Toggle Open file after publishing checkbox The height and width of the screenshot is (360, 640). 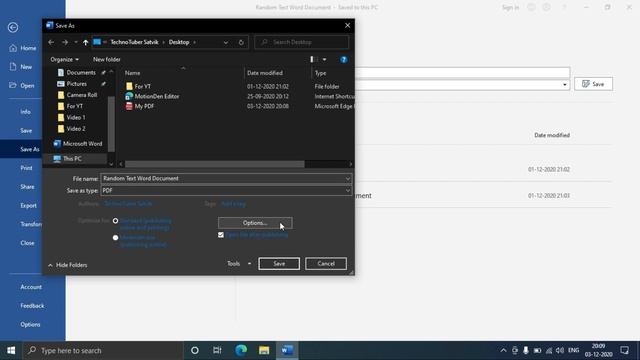221,235
